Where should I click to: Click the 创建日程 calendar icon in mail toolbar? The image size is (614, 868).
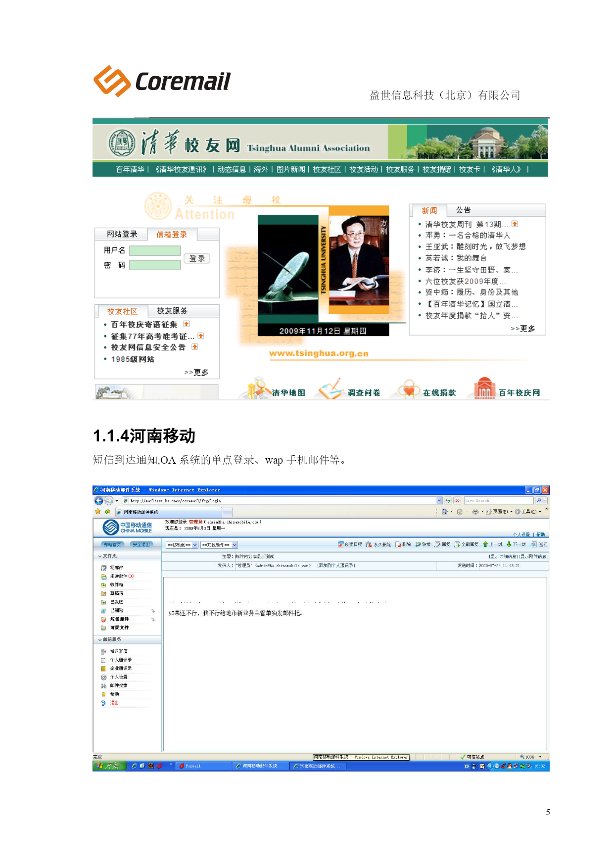[x=341, y=544]
